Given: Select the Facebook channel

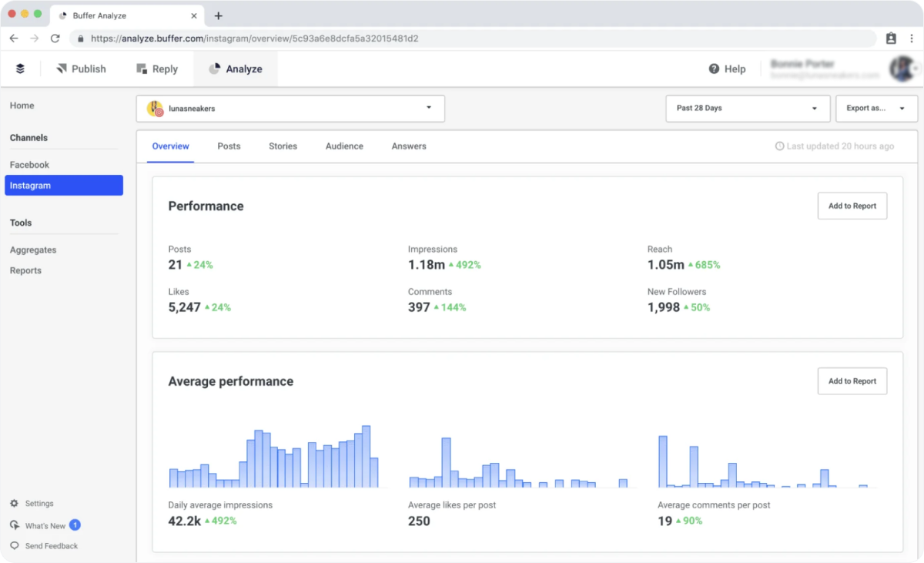Looking at the screenshot, I should (x=29, y=165).
